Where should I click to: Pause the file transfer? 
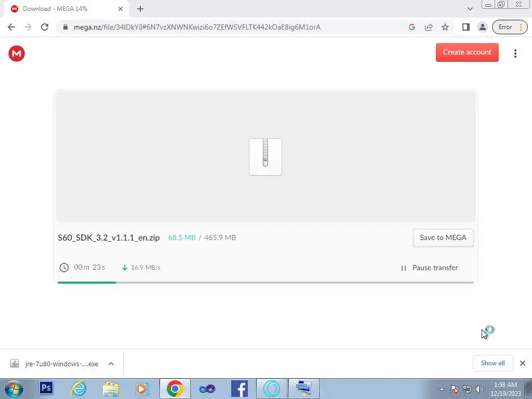coord(429,268)
